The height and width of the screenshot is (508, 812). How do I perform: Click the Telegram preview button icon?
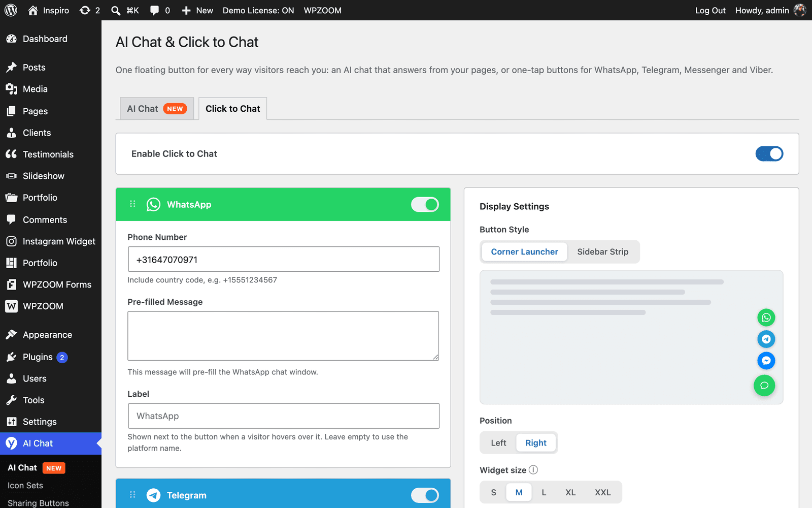click(766, 339)
